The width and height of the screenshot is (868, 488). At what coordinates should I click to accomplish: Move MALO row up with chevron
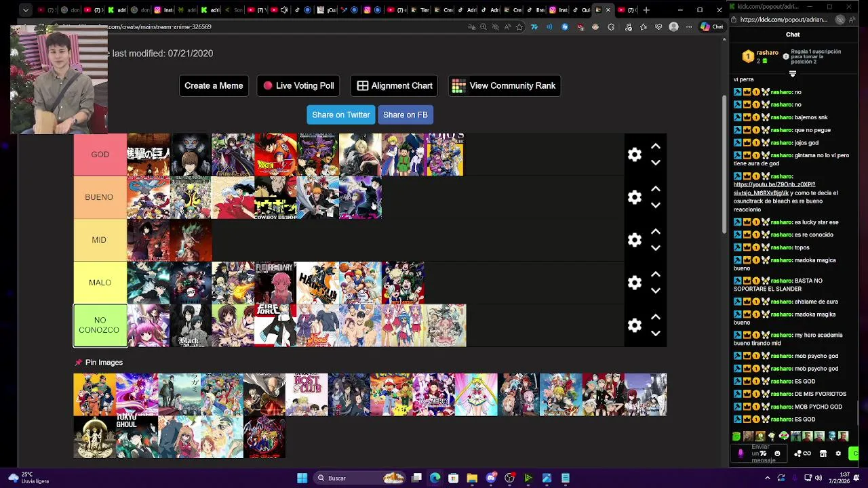coord(656,274)
